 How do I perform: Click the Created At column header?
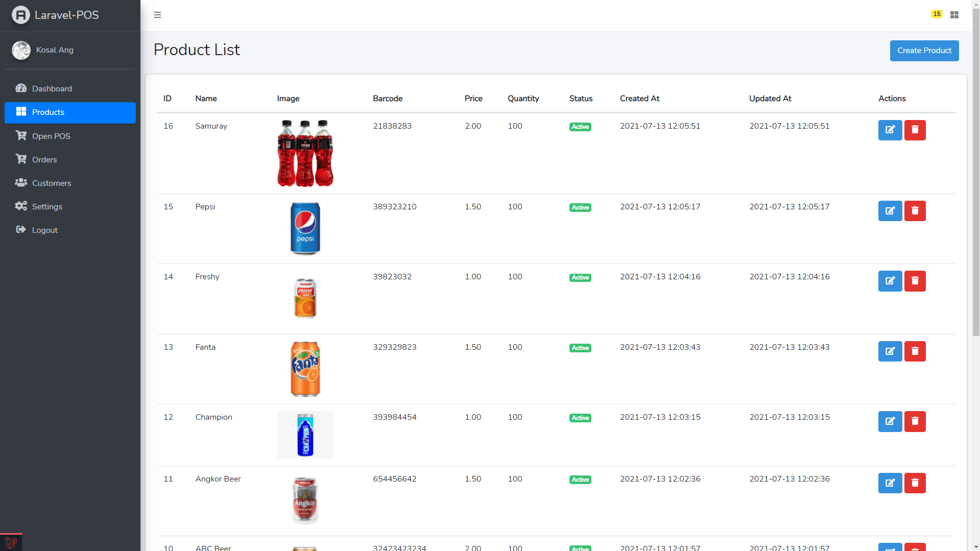[639, 99]
